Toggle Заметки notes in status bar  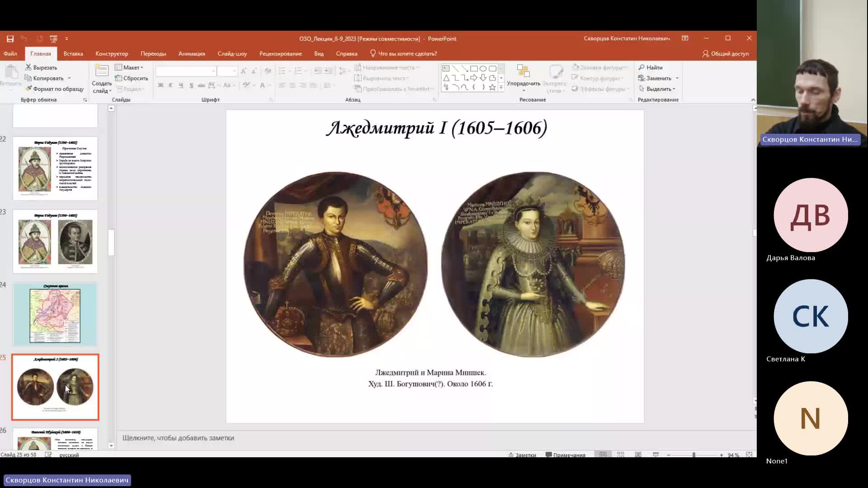(x=522, y=455)
